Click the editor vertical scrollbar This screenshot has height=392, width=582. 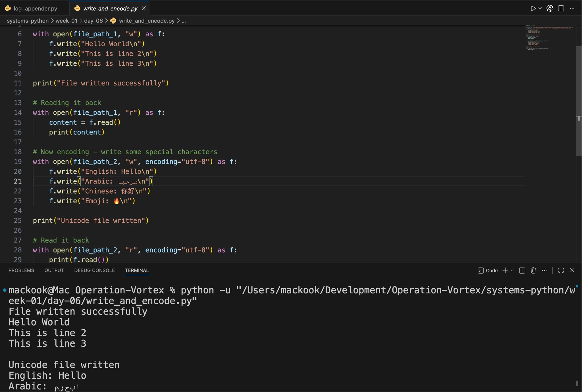coord(579,99)
